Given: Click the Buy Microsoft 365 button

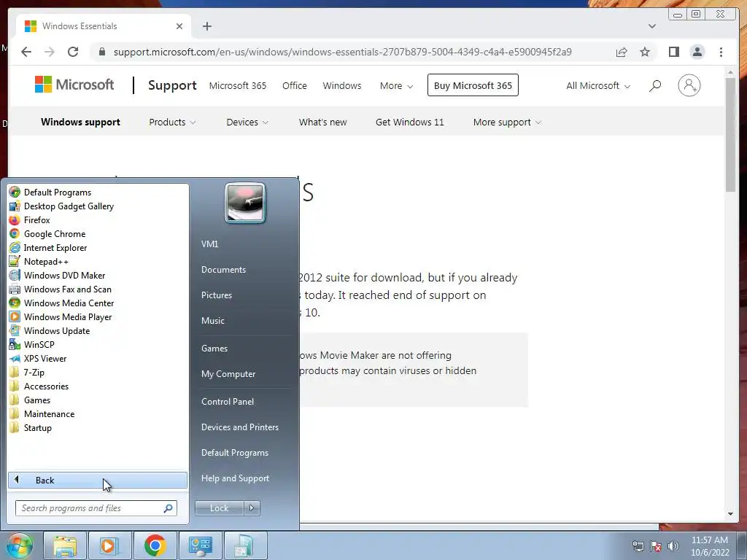Looking at the screenshot, I should tap(473, 85).
